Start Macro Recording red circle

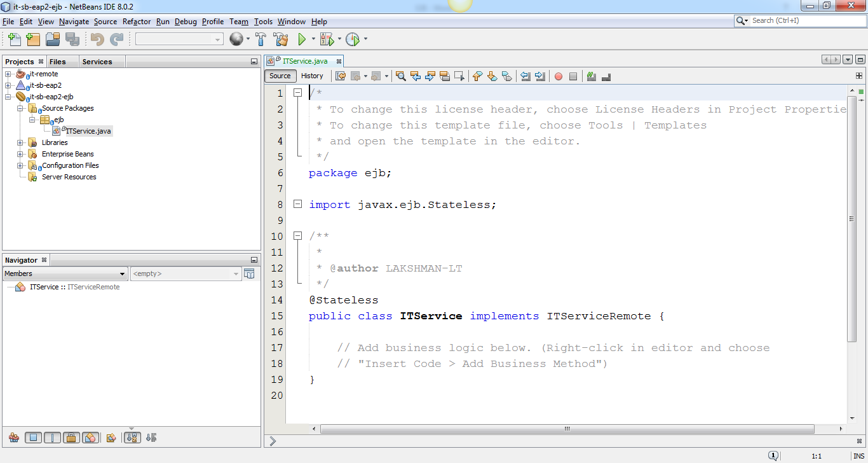pos(559,76)
